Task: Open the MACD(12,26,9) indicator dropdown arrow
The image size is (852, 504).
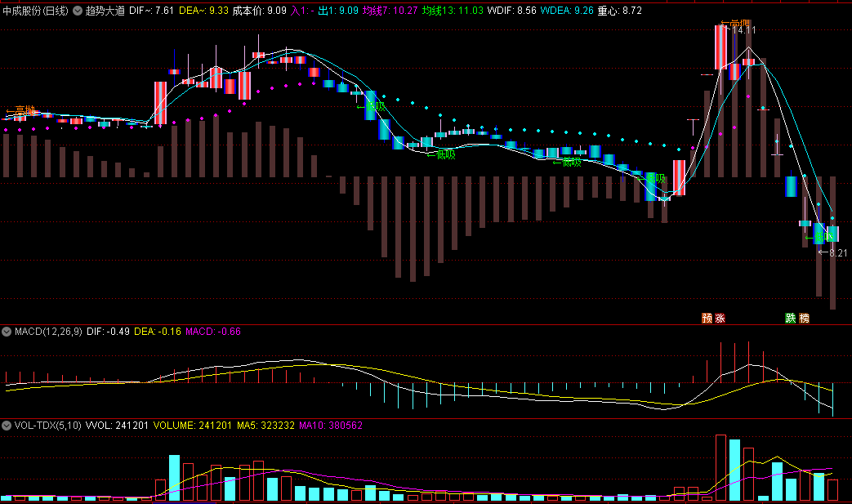Action: 7,332
